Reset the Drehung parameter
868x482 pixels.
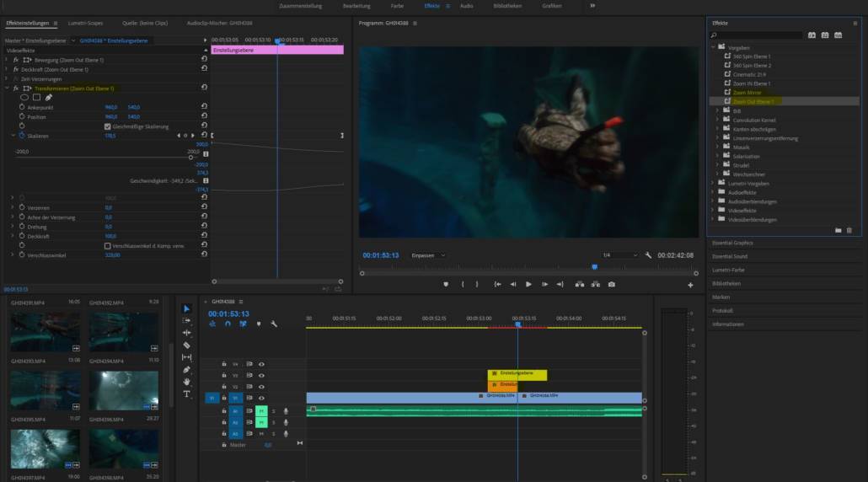click(x=204, y=226)
